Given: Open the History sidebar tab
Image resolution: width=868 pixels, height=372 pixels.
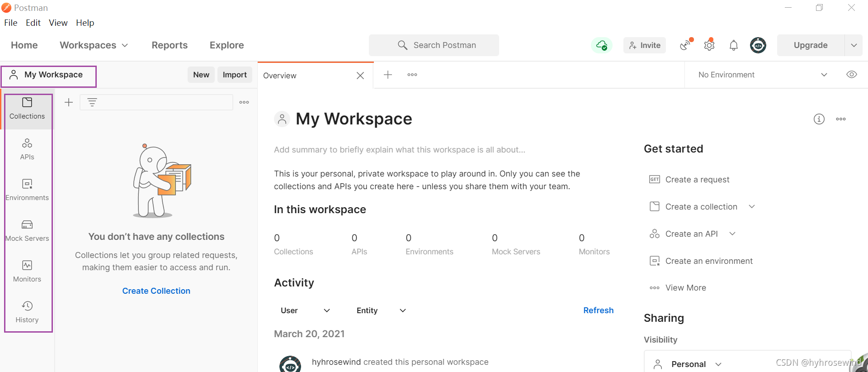Looking at the screenshot, I should pyautogui.click(x=27, y=312).
